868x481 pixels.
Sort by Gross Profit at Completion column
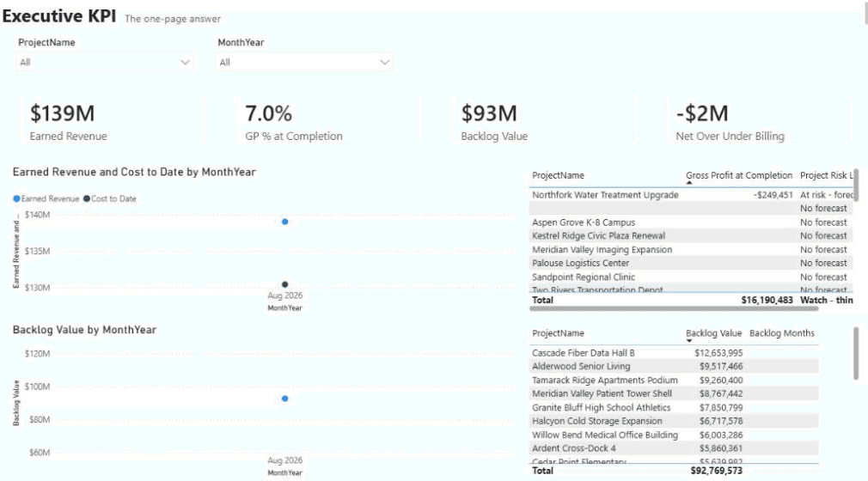point(739,175)
